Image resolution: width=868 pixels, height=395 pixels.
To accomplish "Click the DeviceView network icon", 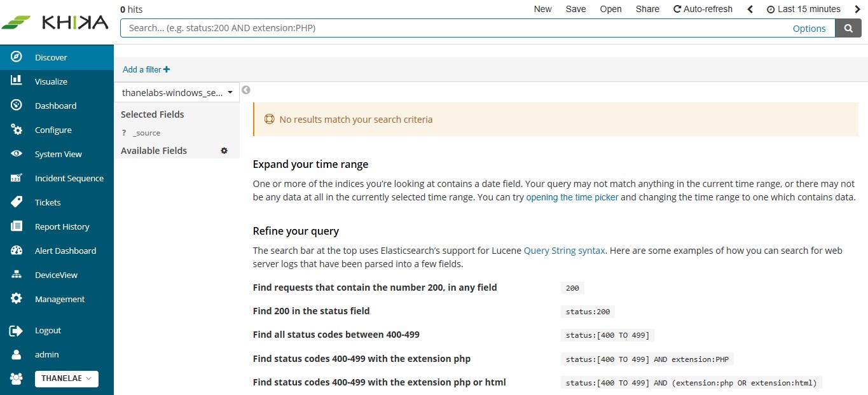I will pyautogui.click(x=17, y=275).
